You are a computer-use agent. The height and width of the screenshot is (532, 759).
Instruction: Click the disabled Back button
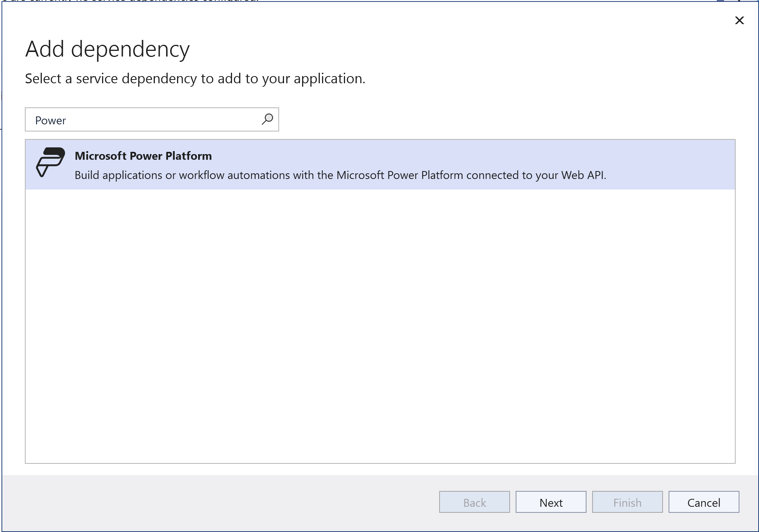pyautogui.click(x=474, y=502)
